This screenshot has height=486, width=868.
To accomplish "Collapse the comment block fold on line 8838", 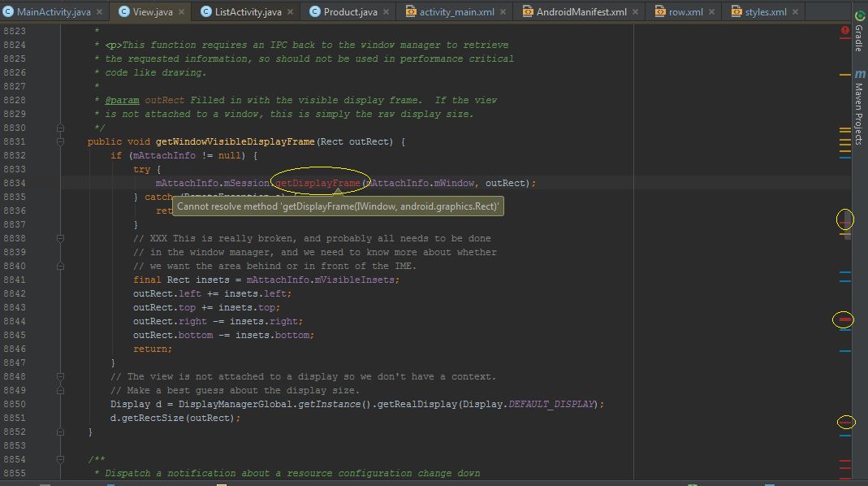I will click(60, 238).
